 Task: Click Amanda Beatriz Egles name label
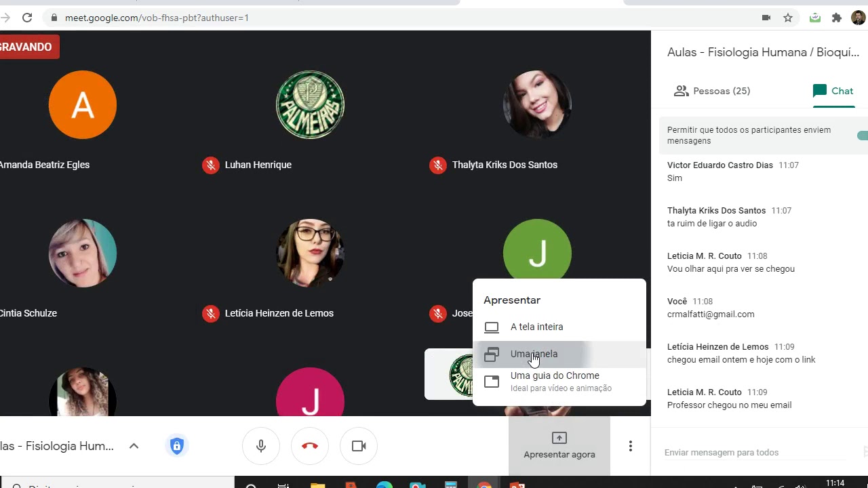(x=45, y=165)
